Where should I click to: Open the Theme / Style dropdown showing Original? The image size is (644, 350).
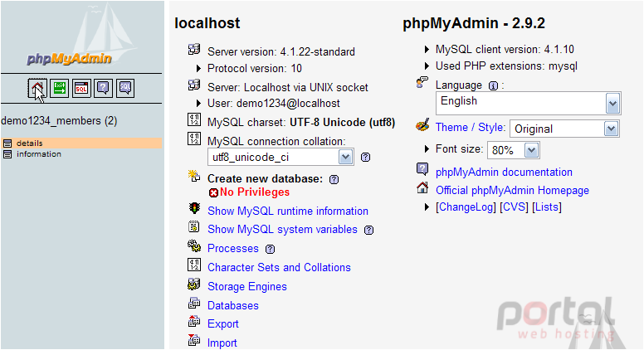[564, 129]
